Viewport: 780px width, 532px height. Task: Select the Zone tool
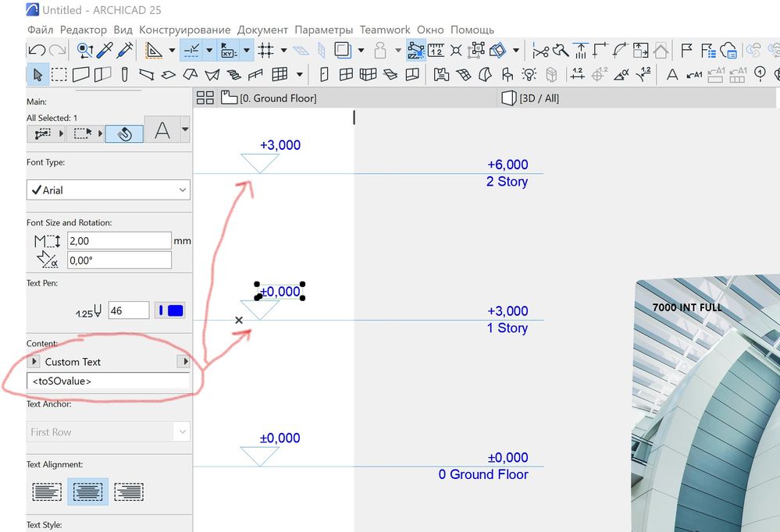(x=441, y=75)
